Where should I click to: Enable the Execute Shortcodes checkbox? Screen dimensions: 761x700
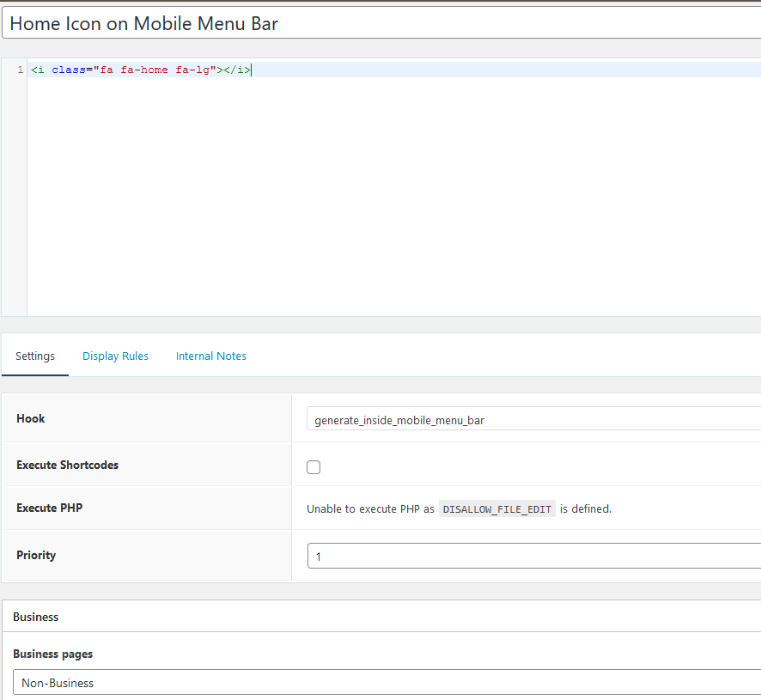[x=314, y=467]
